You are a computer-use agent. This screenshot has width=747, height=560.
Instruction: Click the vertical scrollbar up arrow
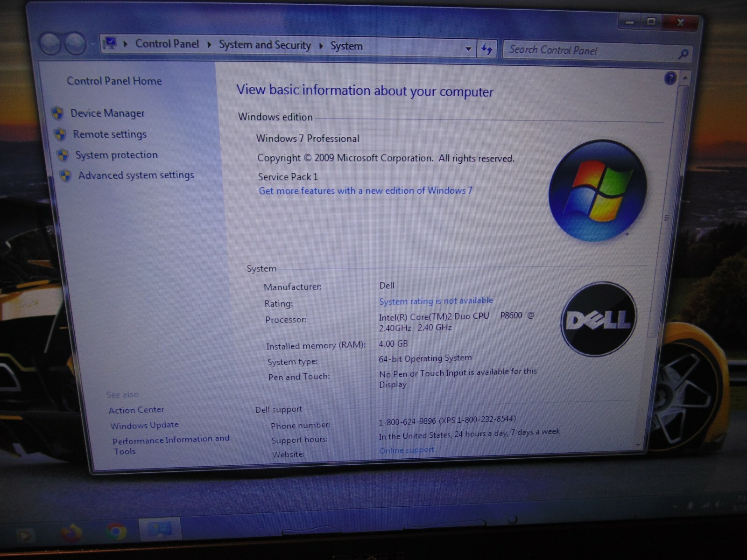tap(684, 78)
